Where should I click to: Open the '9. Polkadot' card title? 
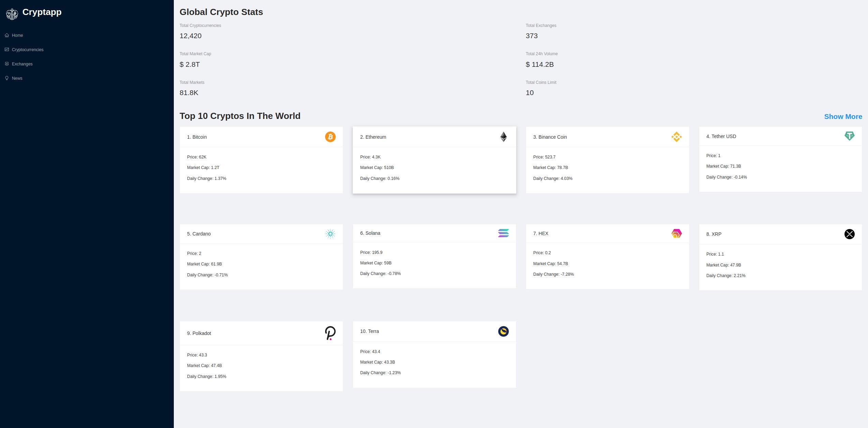tap(199, 333)
